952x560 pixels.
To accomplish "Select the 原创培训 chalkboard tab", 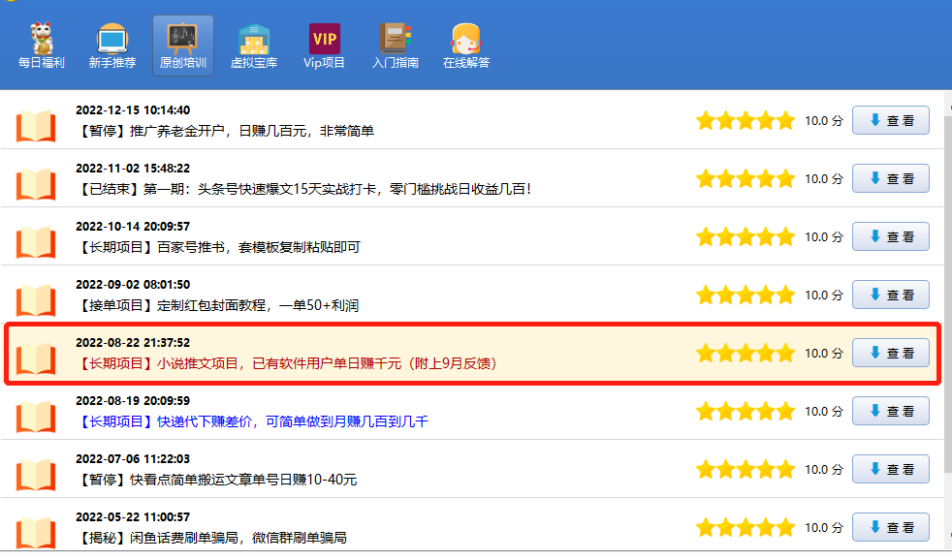I will coord(183,47).
